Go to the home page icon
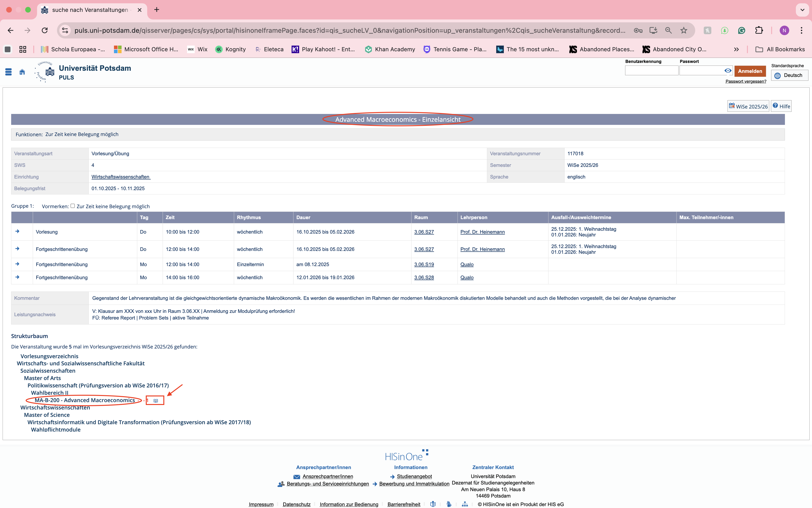The image size is (812, 508). tap(22, 72)
